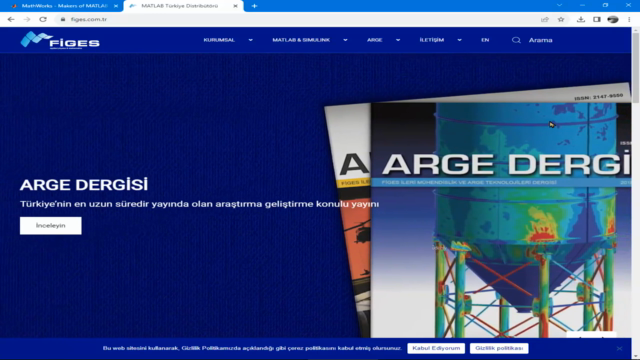Image resolution: width=640 pixels, height=360 pixels.
Task: Share this page icon in address bar
Action: (x=544, y=19)
